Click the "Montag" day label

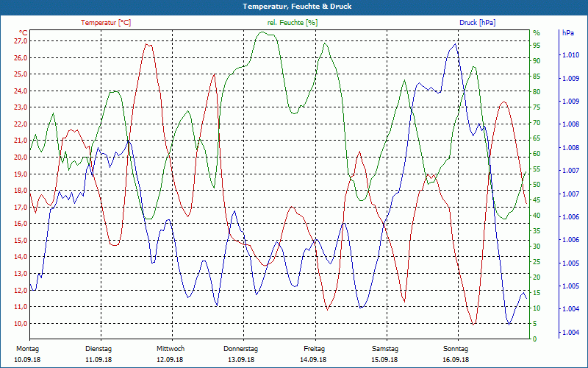(x=27, y=349)
